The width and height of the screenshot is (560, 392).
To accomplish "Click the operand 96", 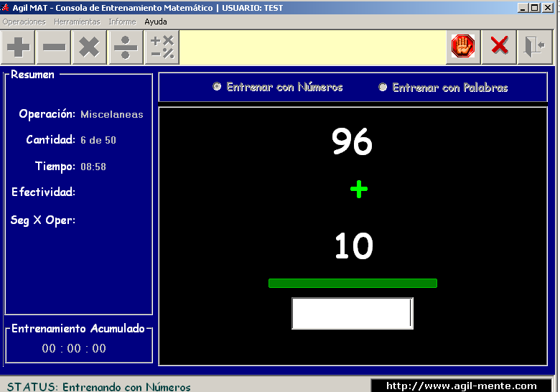I will [352, 141].
